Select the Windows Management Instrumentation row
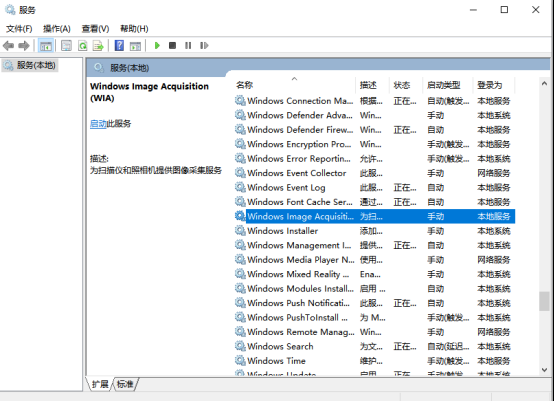 375,245
